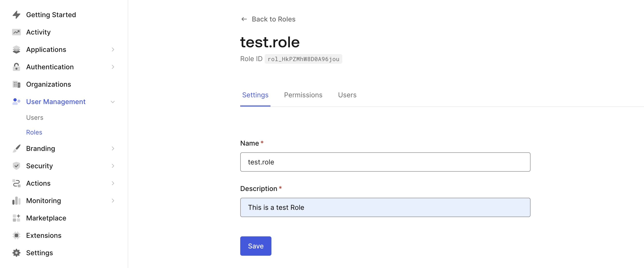Switch to the Permissions tab
This screenshot has width=644, height=268.
[x=303, y=95]
